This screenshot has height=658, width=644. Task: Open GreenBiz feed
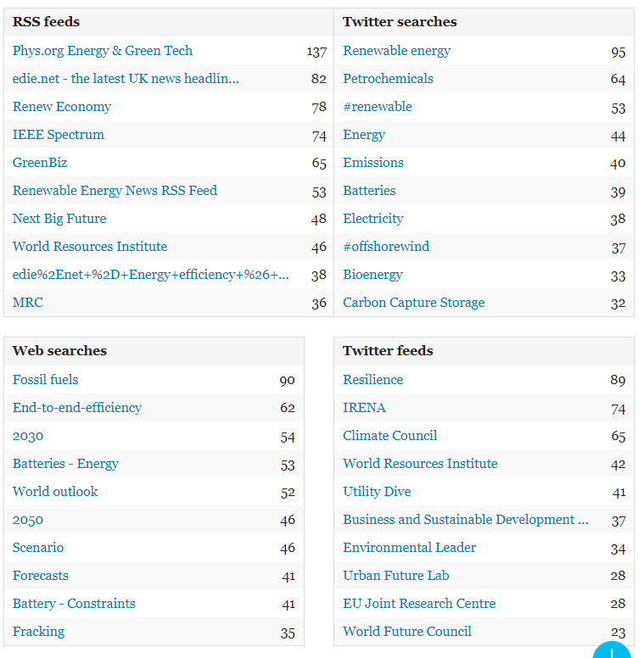[40, 163]
